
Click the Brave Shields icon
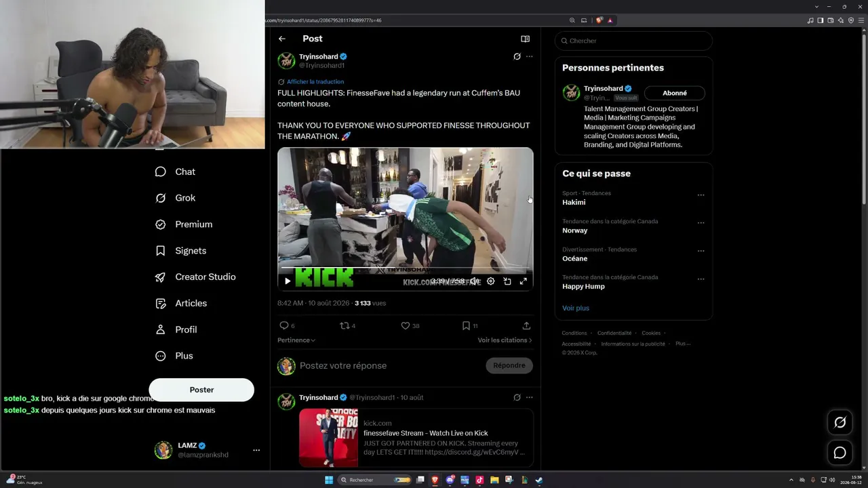click(x=599, y=20)
